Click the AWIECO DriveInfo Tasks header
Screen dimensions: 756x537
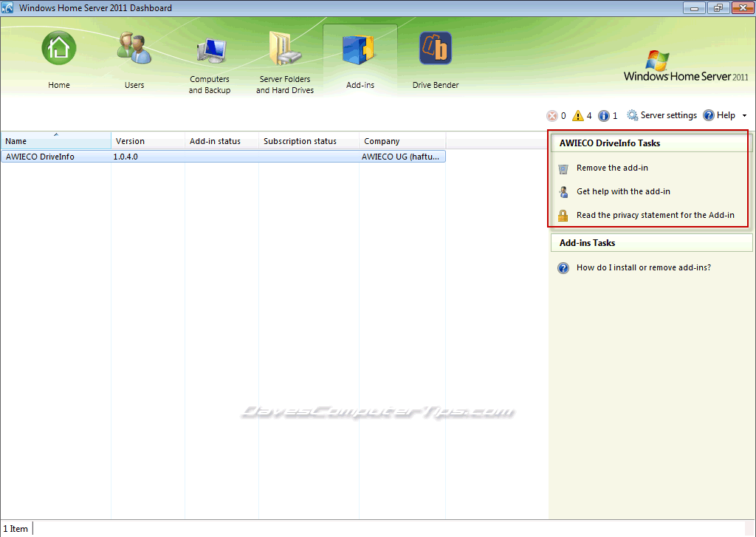pyautogui.click(x=651, y=143)
